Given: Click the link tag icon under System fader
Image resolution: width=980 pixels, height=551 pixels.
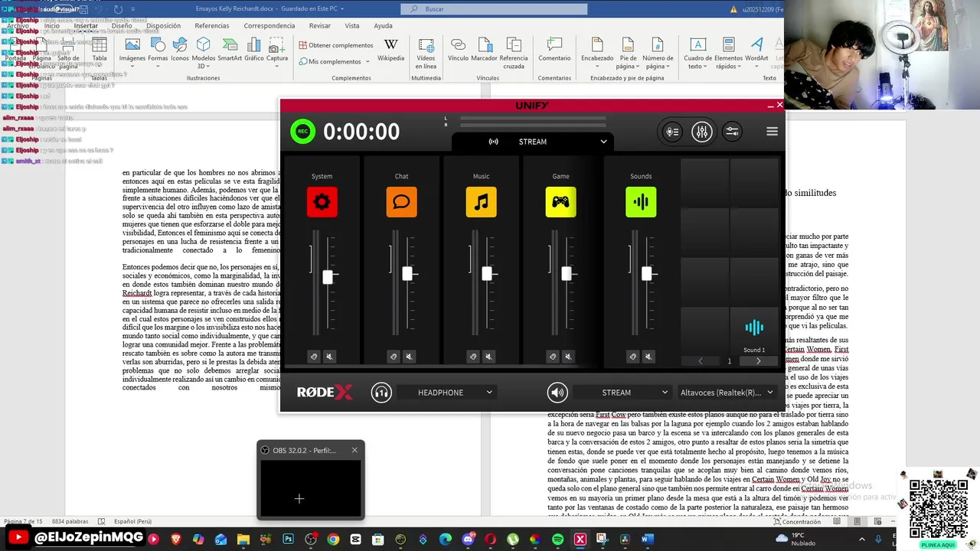Looking at the screenshot, I should coord(314,357).
